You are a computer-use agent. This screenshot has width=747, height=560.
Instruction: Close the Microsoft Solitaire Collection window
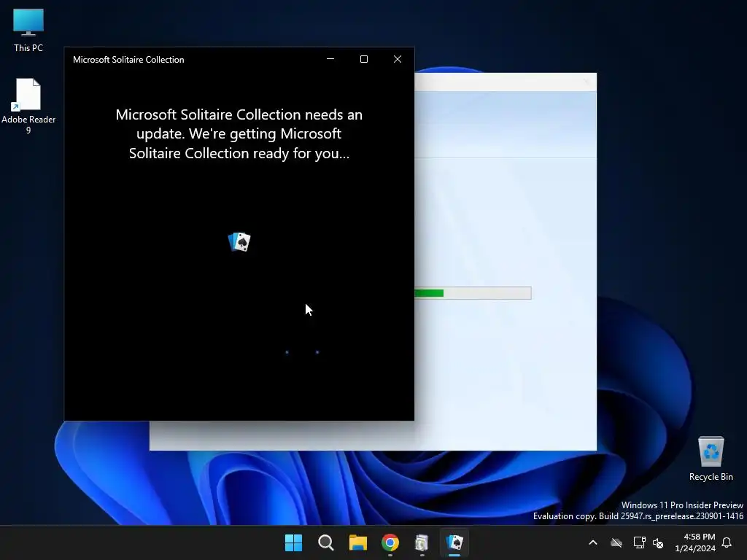click(x=398, y=59)
